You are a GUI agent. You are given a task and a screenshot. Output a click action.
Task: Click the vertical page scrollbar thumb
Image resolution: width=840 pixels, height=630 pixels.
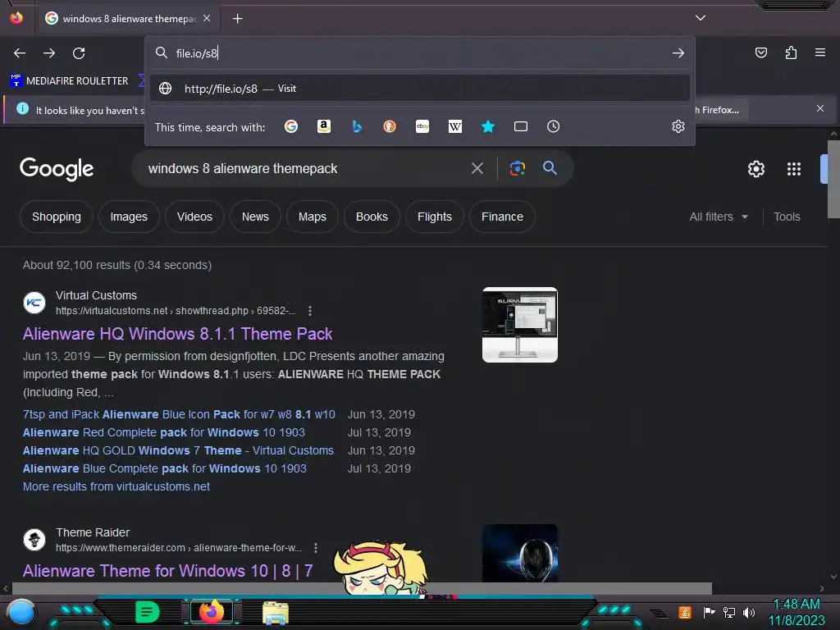click(x=833, y=179)
